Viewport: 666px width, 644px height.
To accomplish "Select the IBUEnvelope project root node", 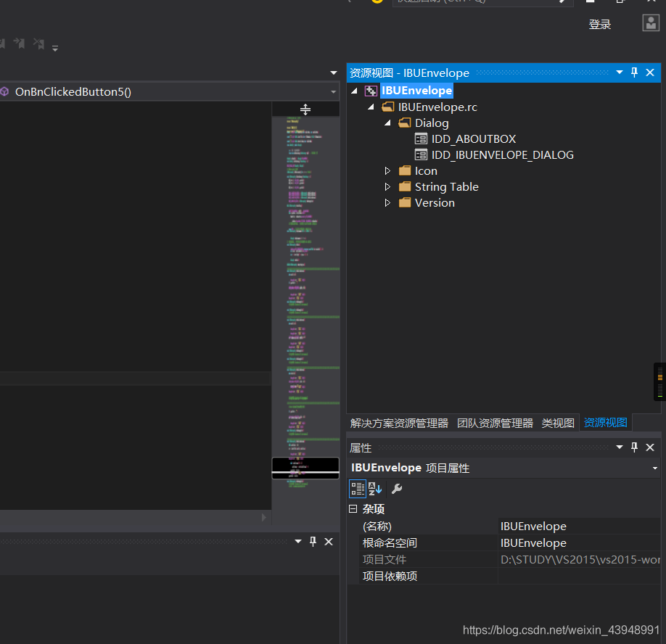I will (416, 91).
